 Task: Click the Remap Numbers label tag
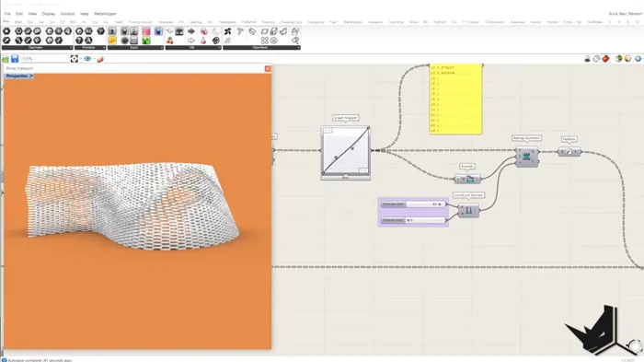(x=526, y=138)
